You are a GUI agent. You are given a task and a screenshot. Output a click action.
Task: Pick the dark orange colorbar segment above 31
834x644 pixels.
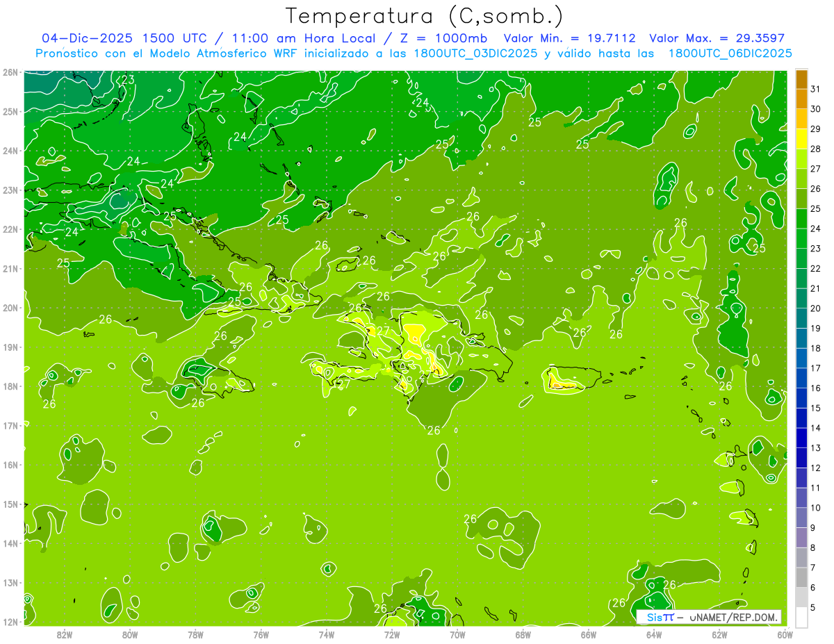click(x=801, y=79)
